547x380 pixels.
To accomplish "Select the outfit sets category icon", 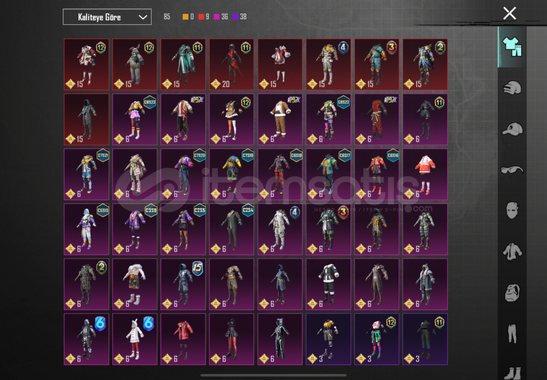I will pyautogui.click(x=512, y=47).
